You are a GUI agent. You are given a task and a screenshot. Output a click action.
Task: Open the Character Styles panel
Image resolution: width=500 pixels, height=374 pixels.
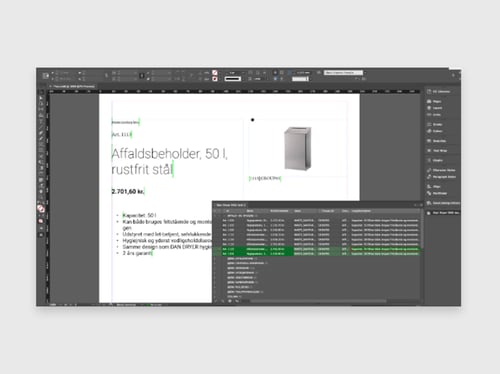coord(441,170)
